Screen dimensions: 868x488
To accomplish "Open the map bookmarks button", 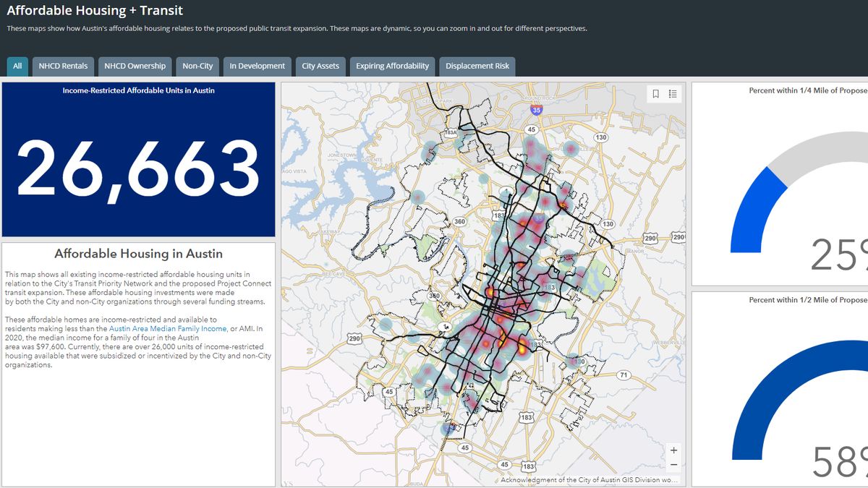I will [655, 93].
